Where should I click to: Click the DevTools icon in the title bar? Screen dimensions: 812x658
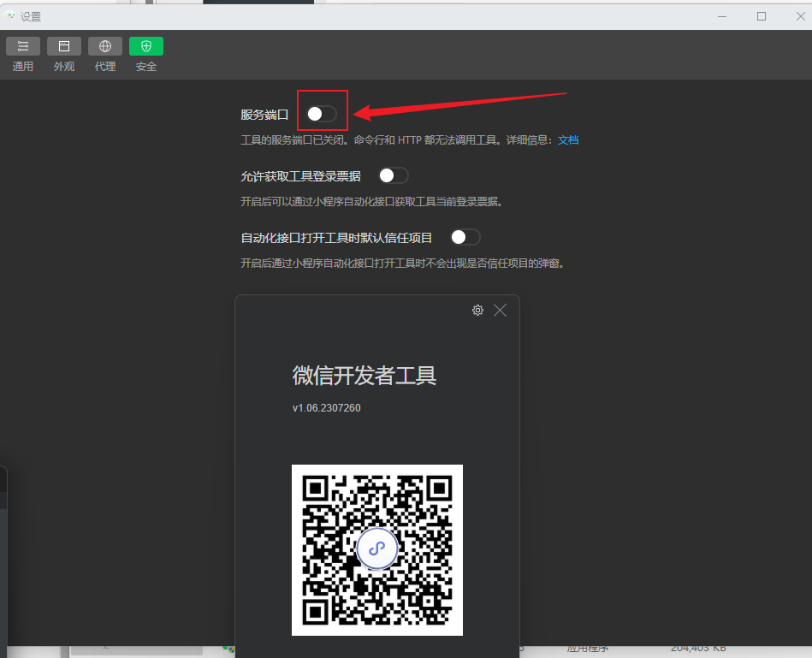(x=11, y=15)
